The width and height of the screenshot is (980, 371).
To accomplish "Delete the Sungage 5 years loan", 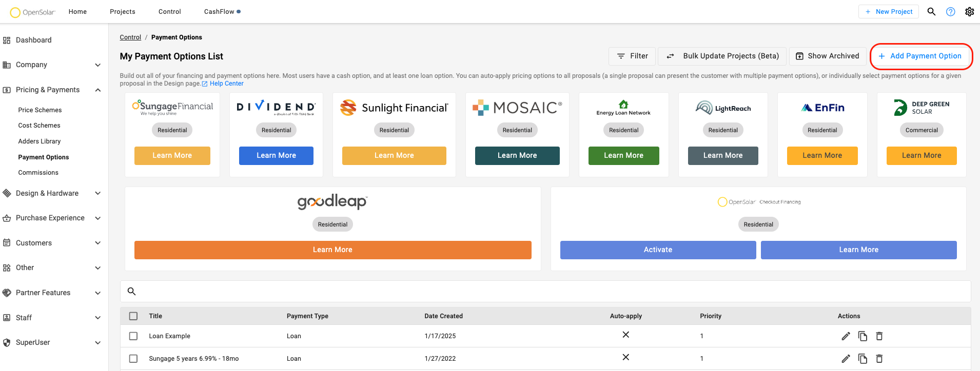I will click(x=879, y=359).
